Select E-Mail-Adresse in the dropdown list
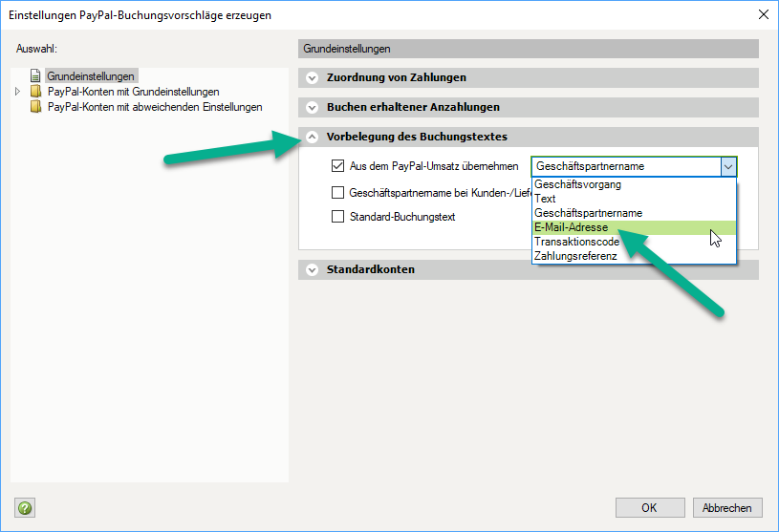This screenshot has width=779, height=532. (634, 227)
